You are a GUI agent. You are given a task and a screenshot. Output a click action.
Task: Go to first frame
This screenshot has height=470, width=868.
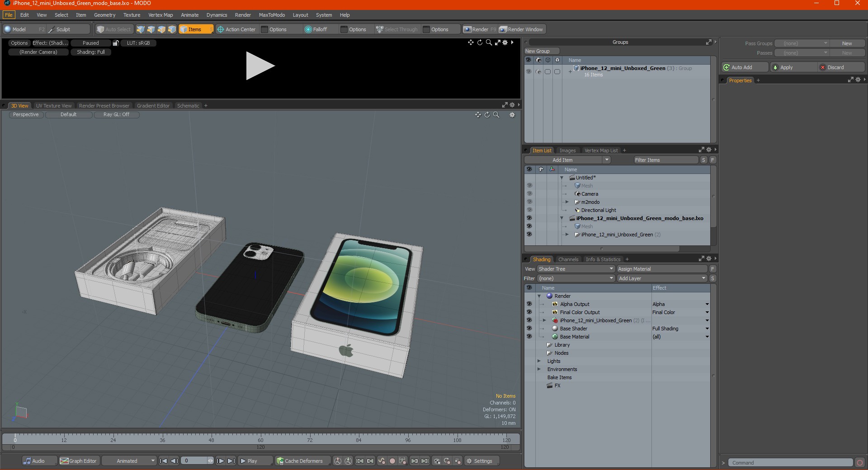coord(164,461)
